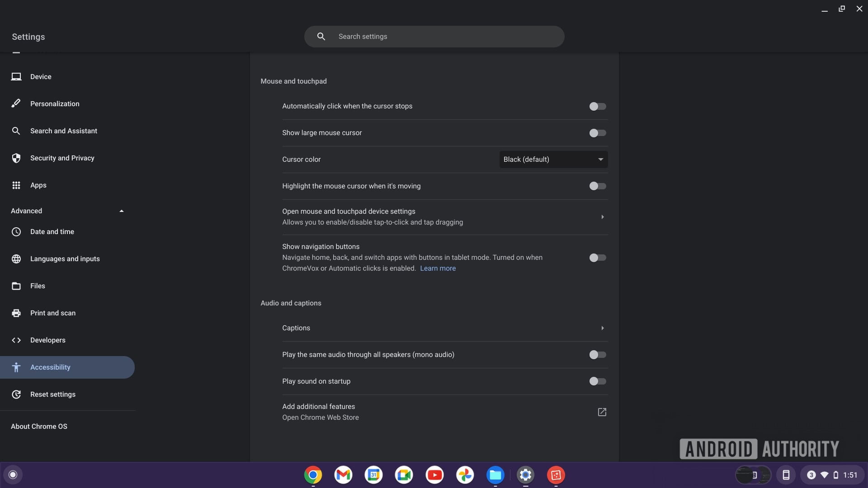The image size is (868, 488).
Task: Open About Chrome OS page
Action: click(39, 427)
